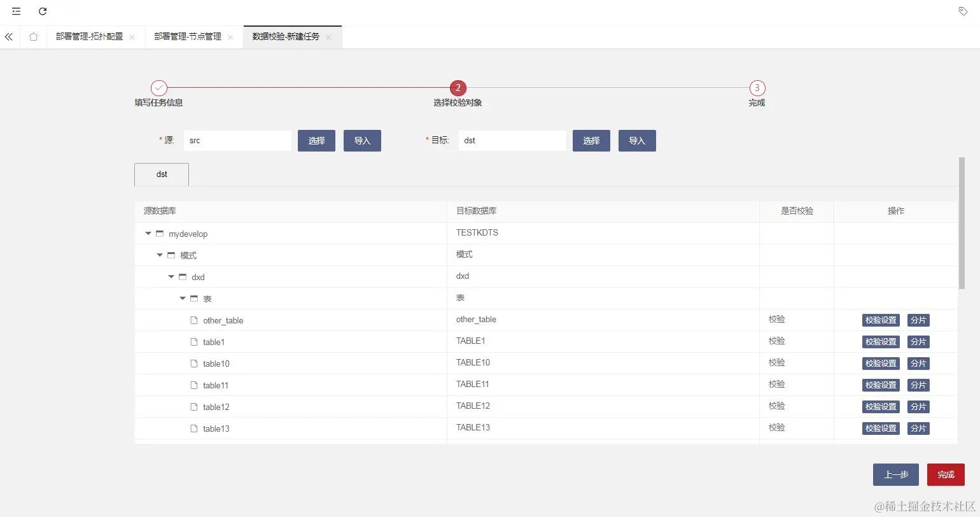The image size is (980, 517).
Task: Click 分片 for TABLE12 row
Action: point(918,407)
